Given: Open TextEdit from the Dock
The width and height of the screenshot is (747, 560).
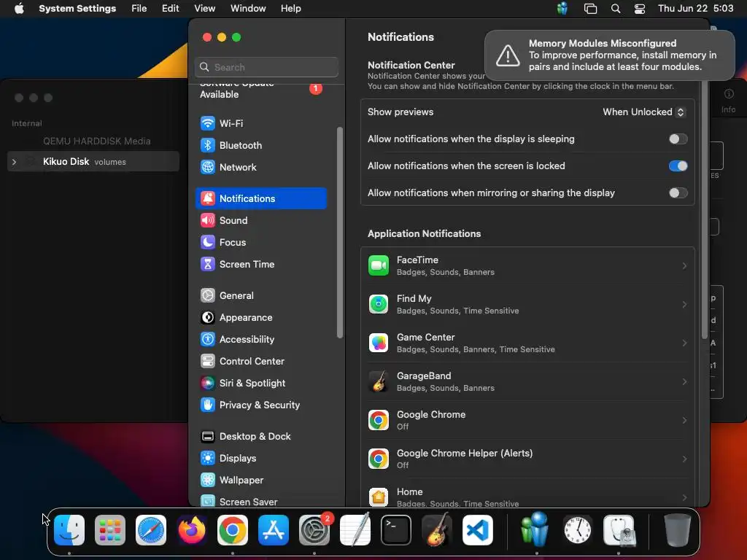Looking at the screenshot, I should (355, 530).
